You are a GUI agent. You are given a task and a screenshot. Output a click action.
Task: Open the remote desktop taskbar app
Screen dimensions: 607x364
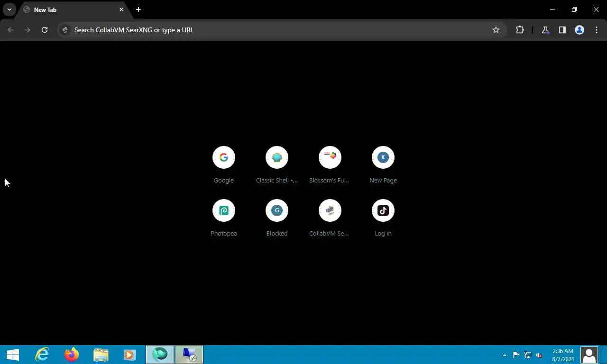point(189,355)
